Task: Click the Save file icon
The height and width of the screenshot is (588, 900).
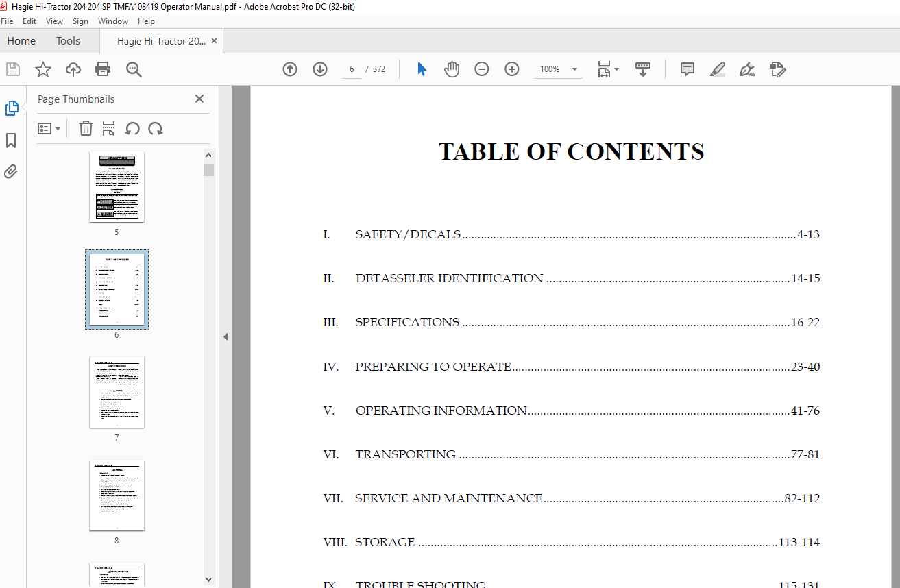Action: coord(13,69)
